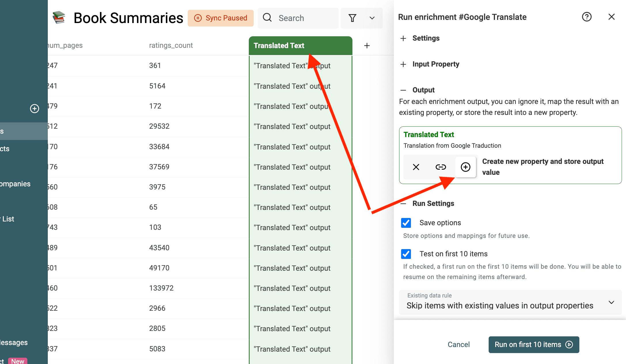The height and width of the screenshot is (364, 626).
Task: Click the New badge in sidebar
Action: point(18,361)
